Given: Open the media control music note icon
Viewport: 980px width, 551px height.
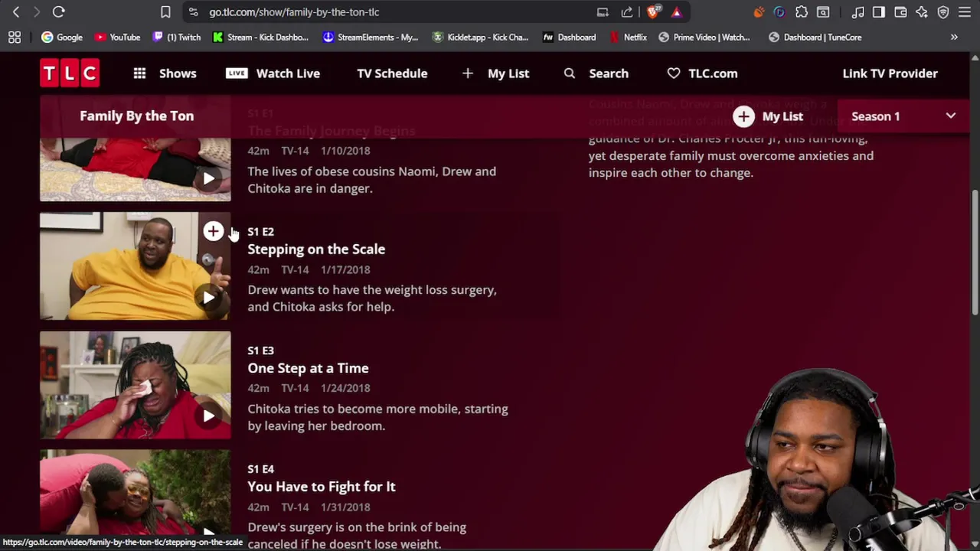Looking at the screenshot, I should coord(857,12).
